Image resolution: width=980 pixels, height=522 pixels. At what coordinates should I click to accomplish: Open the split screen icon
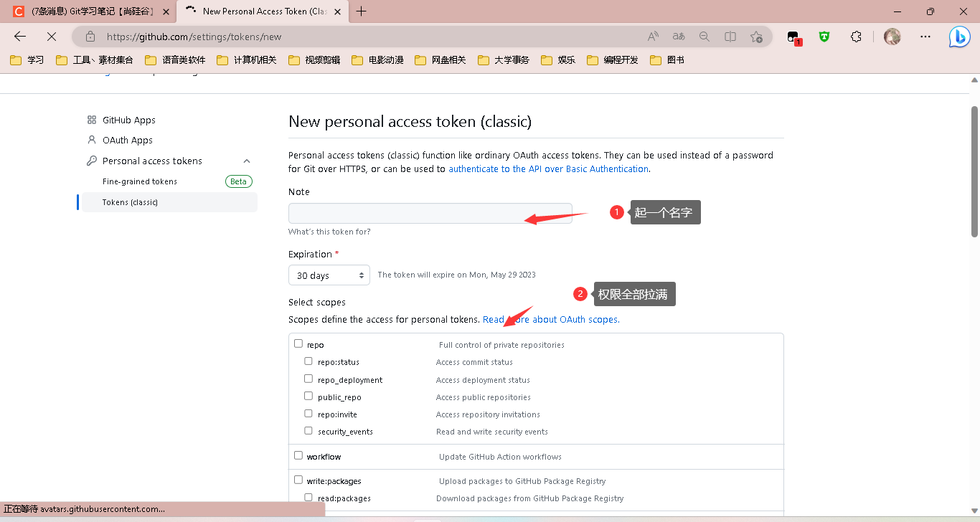point(730,37)
